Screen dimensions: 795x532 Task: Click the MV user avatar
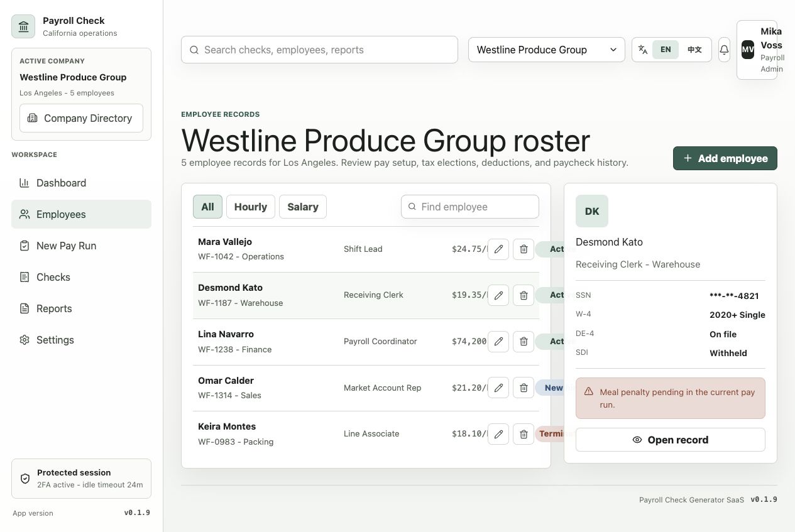(x=748, y=50)
